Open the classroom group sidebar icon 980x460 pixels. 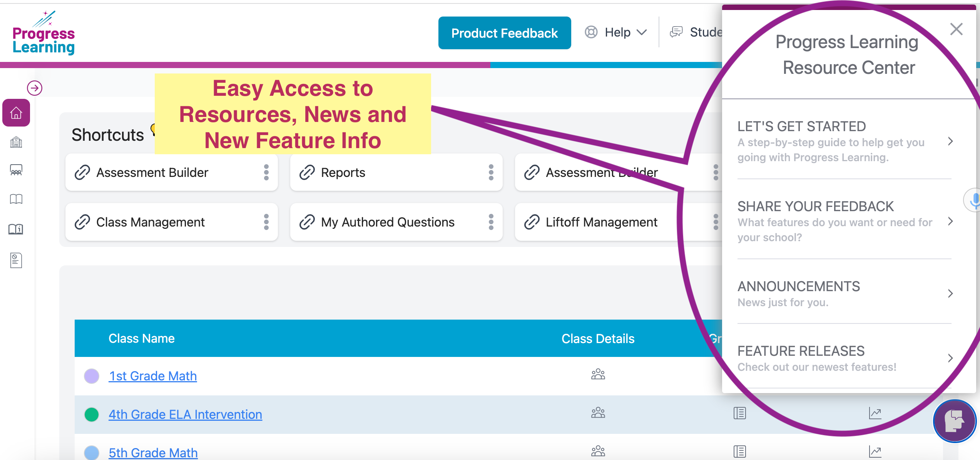point(16,170)
